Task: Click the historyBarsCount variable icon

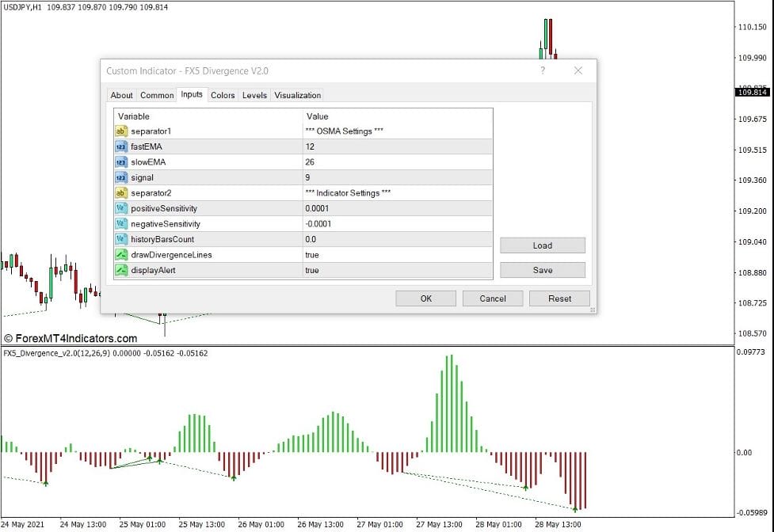Action: pyautogui.click(x=121, y=239)
